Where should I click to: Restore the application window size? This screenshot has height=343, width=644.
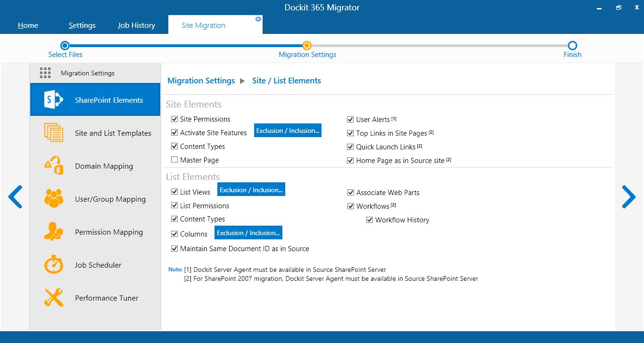(x=619, y=8)
